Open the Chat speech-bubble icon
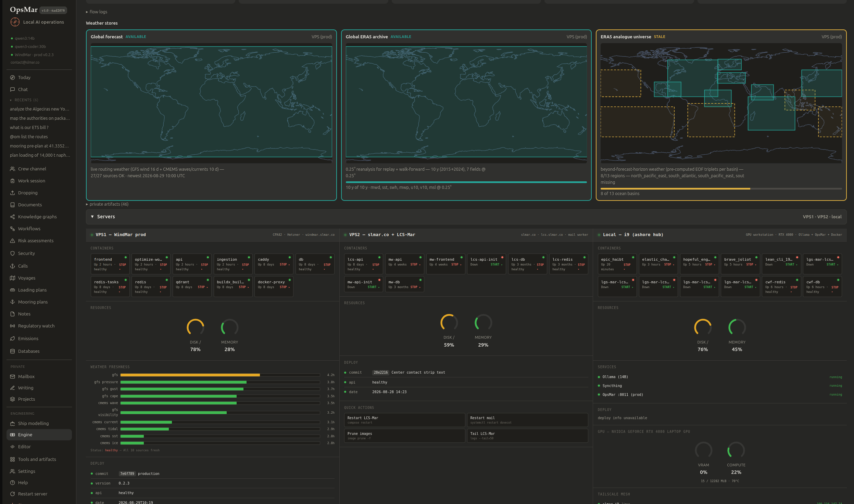 [x=12, y=90]
